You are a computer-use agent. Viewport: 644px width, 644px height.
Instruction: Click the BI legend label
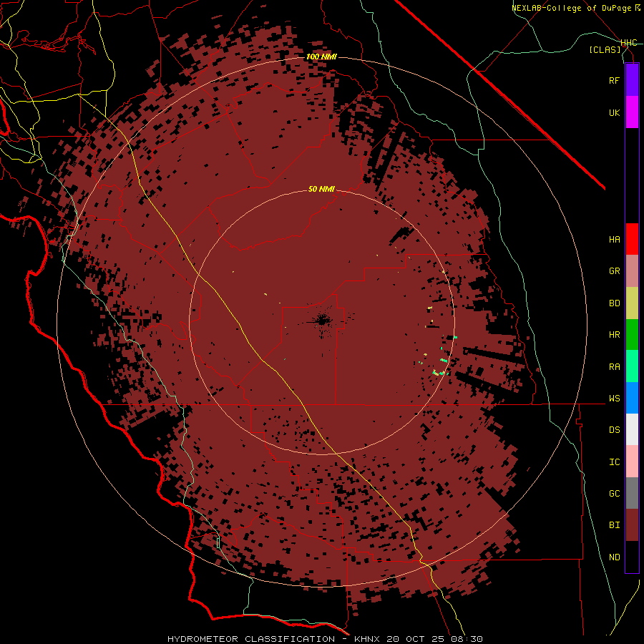pos(614,525)
